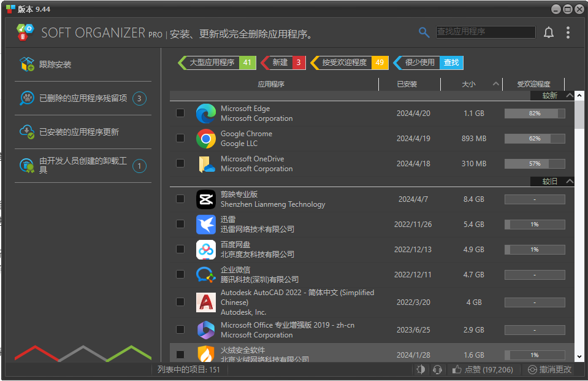The height and width of the screenshot is (381, 588).
Task: Click the thumbs-up 点赞 icon
Action: tap(457, 370)
